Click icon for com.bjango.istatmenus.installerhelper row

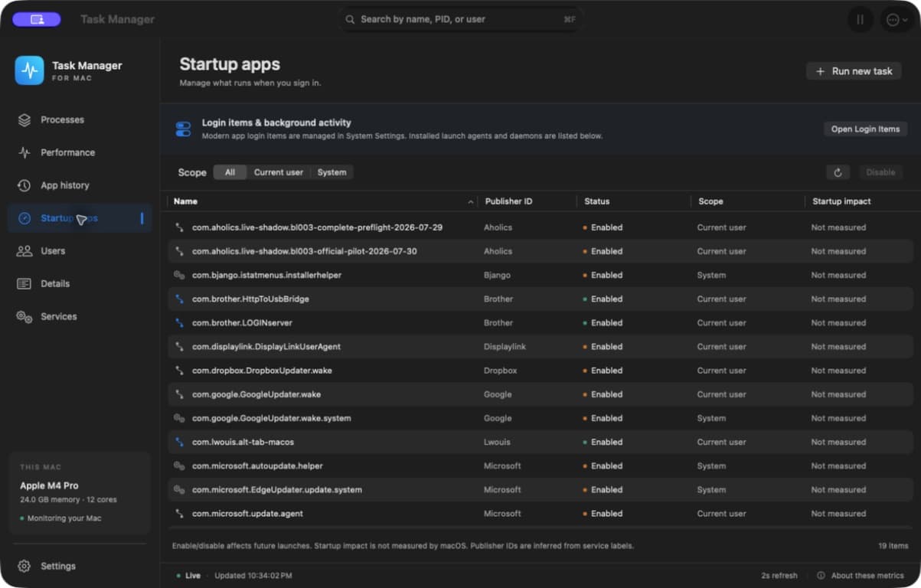[179, 275]
